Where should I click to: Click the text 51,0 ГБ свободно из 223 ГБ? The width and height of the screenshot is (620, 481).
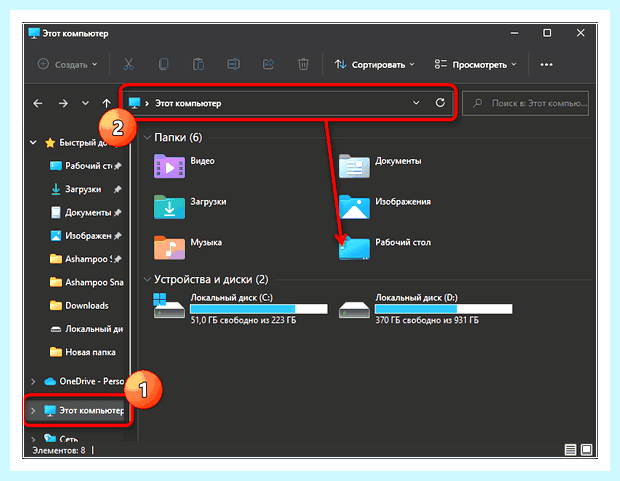243,320
